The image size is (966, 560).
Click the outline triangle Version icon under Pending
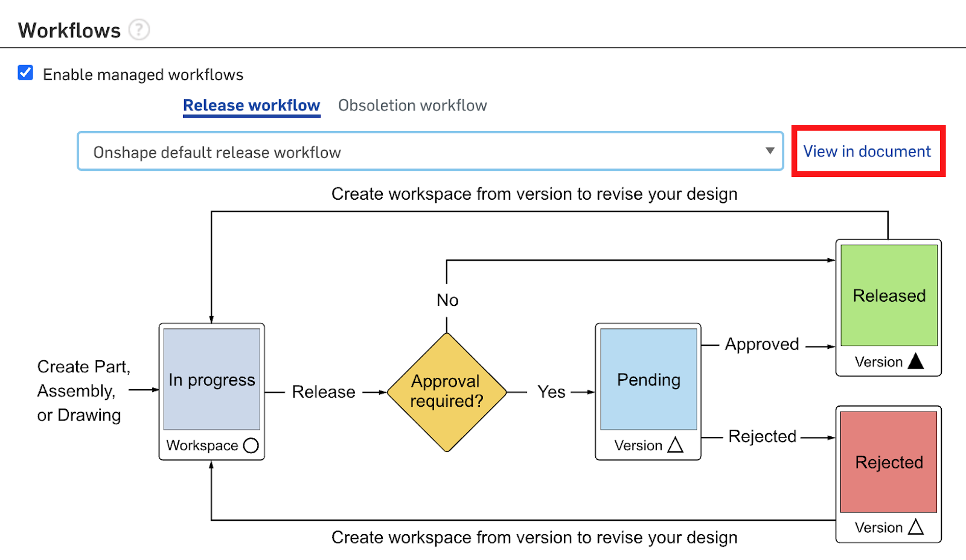(675, 445)
